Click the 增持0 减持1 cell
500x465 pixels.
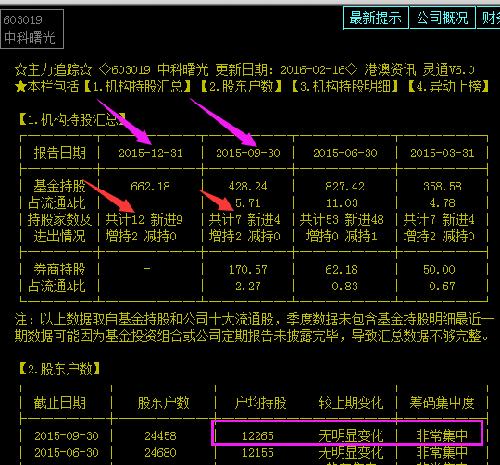pos(342,236)
